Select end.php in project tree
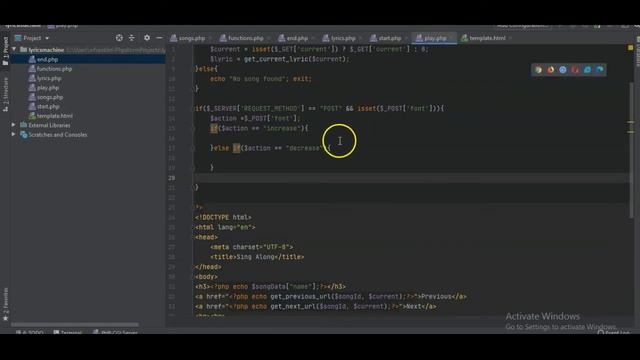This screenshot has height=360, width=640. (47, 60)
